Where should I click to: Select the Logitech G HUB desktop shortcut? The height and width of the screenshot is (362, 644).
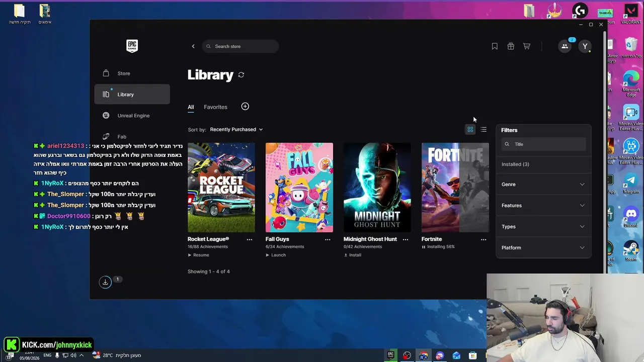click(x=580, y=11)
